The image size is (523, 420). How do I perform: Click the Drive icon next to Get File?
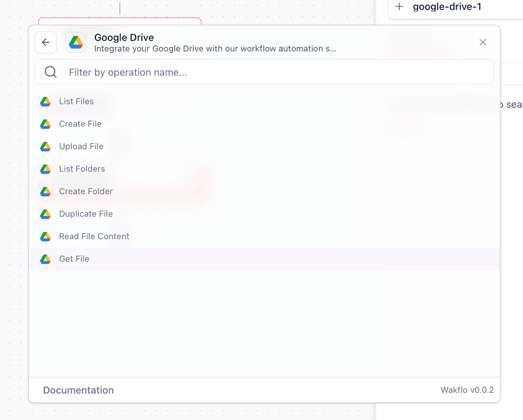tap(45, 259)
